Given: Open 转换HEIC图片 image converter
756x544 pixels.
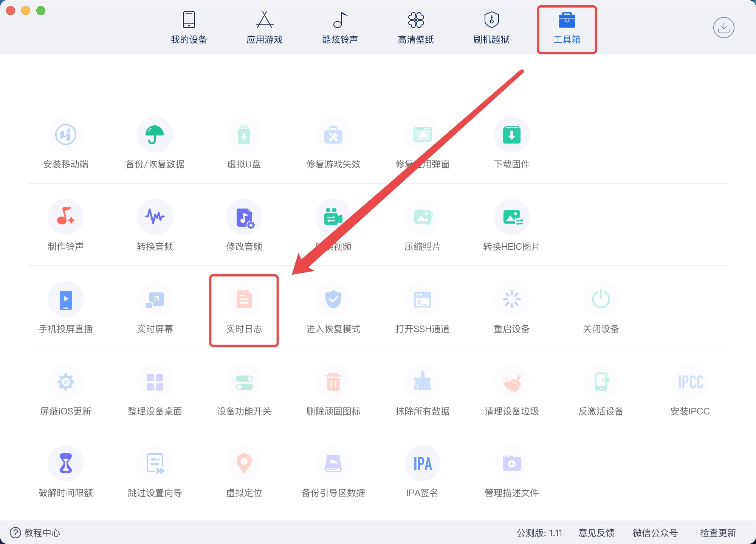Looking at the screenshot, I should [x=511, y=217].
